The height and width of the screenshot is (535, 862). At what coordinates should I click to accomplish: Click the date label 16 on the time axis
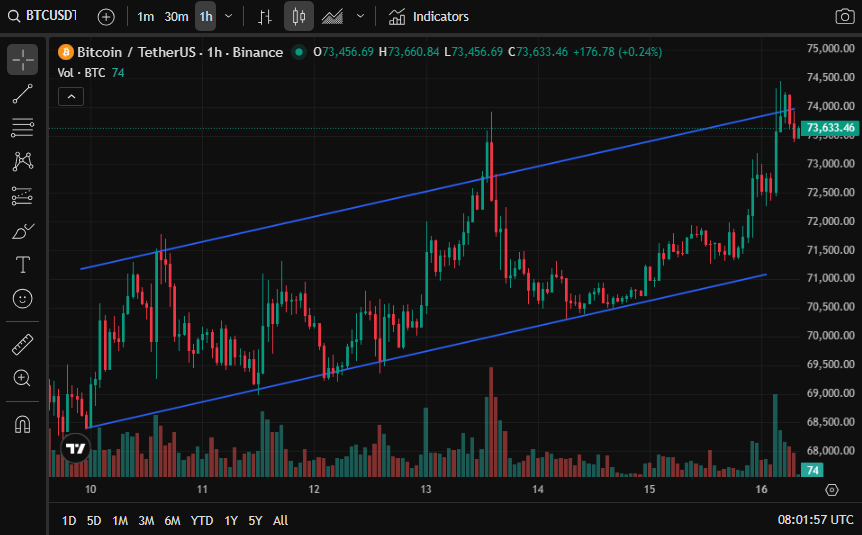pos(761,489)
